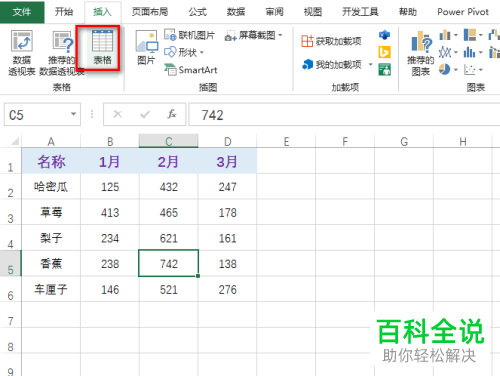Image resolution: width=500 pixels, height=376 pixels.
Task: Expand the column chart dropdown arrow
Action: coord(456,35)
